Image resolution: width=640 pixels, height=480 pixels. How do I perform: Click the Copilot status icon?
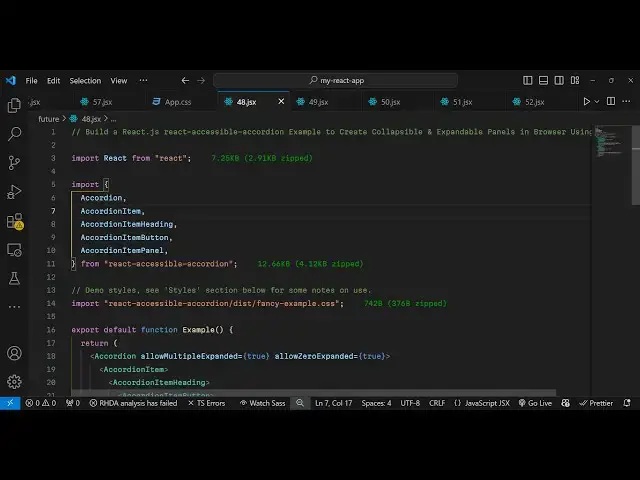tap(565, 403)
